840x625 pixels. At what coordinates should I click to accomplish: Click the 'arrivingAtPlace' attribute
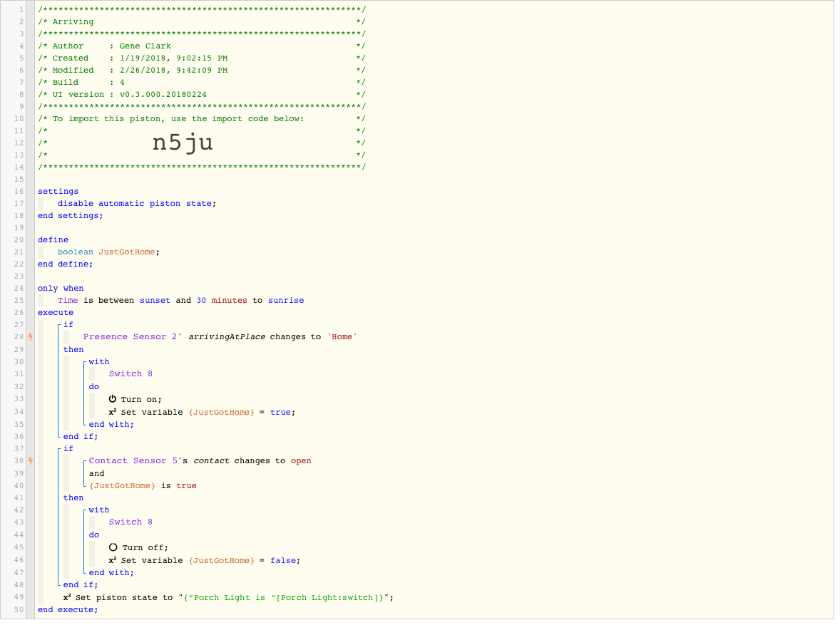(x=227, y=337)
